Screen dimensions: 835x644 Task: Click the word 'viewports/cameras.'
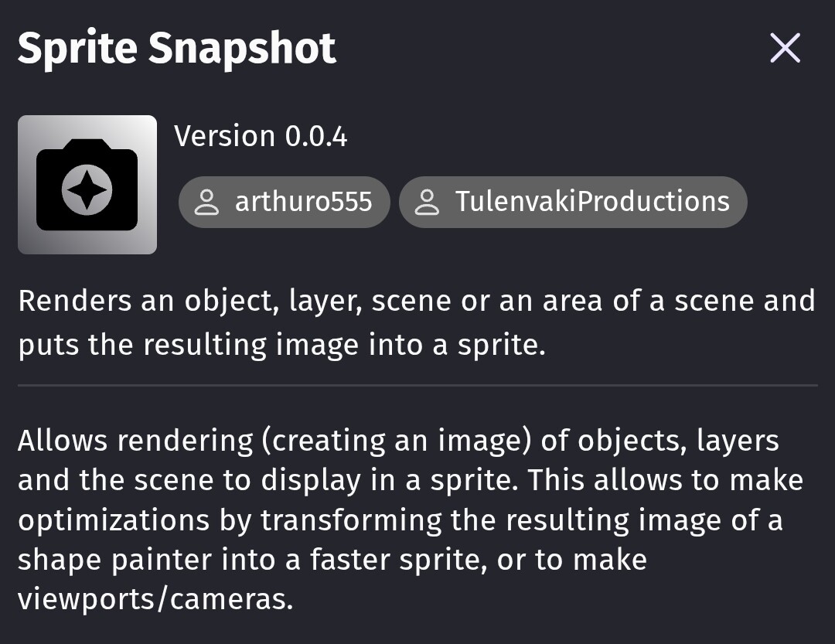(x=155, y=599)
